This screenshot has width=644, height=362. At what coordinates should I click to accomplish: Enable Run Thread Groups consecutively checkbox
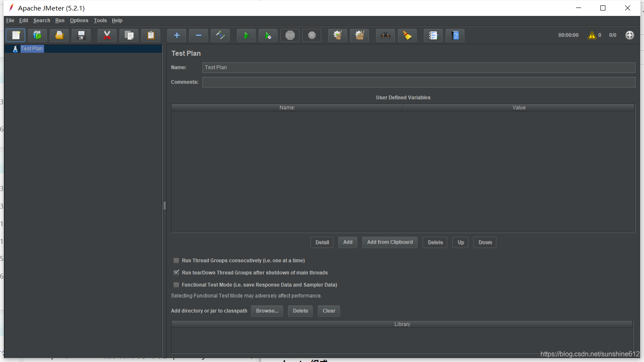(x=177, y=261)
